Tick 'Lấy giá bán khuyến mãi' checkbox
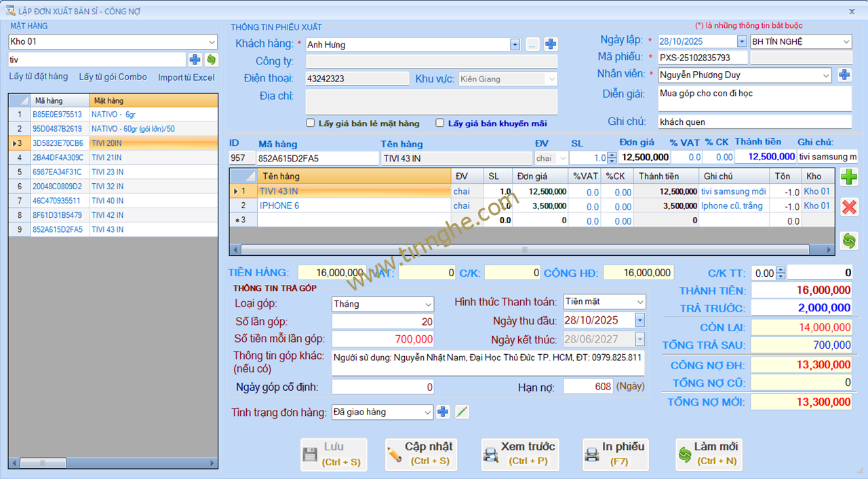The image size is (868, 479). pyautogui.click(x=440, y=123)
